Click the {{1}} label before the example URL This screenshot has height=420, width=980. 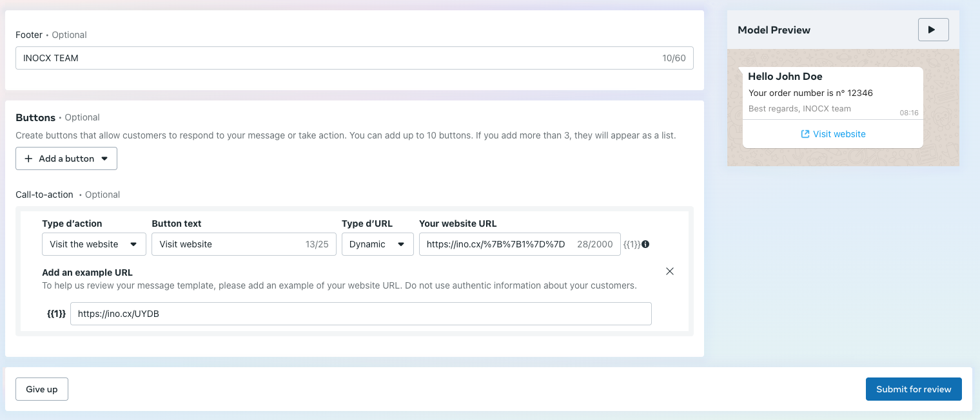click(x=56, y=314)
